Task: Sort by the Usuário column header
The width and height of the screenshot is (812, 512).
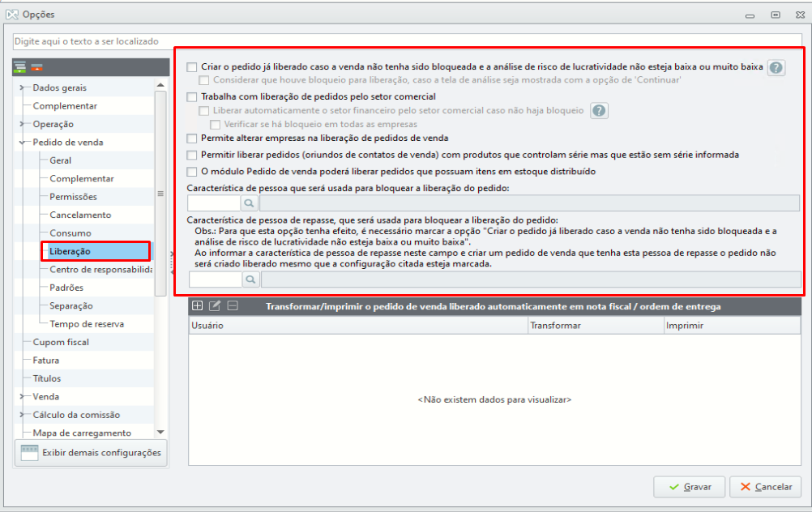Action: [x=358, y=325]
